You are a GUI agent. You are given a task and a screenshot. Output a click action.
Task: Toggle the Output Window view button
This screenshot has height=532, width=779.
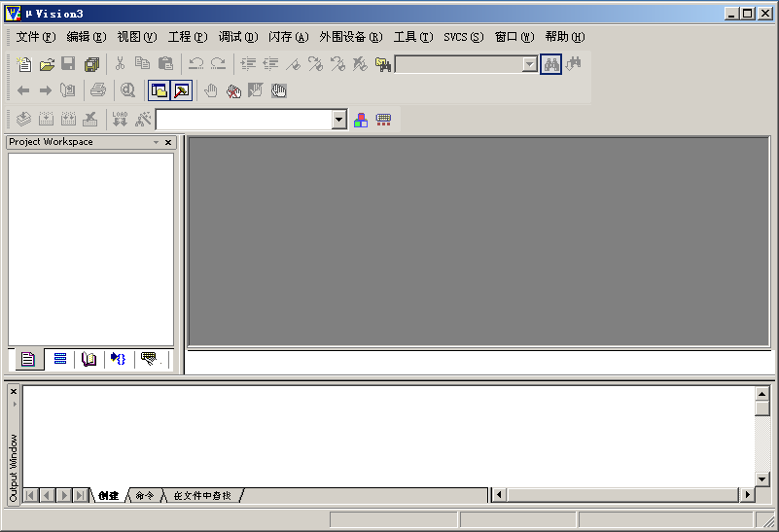181,90
